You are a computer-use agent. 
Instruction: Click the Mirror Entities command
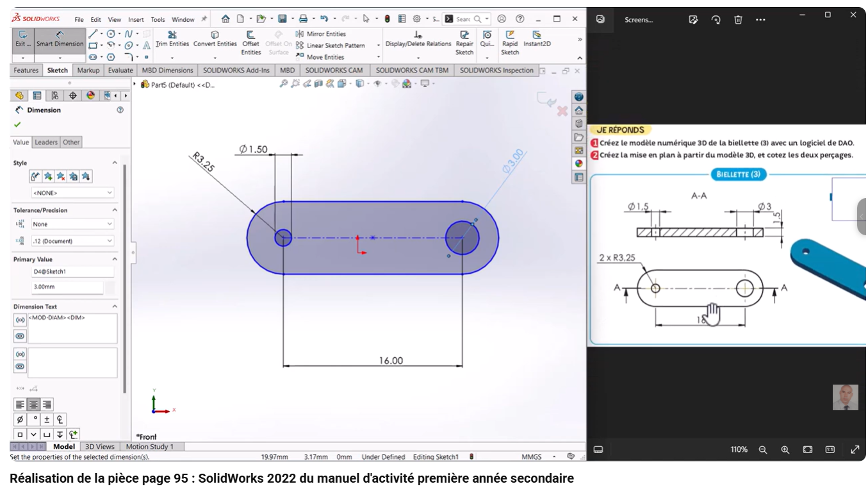coord(321,34)
